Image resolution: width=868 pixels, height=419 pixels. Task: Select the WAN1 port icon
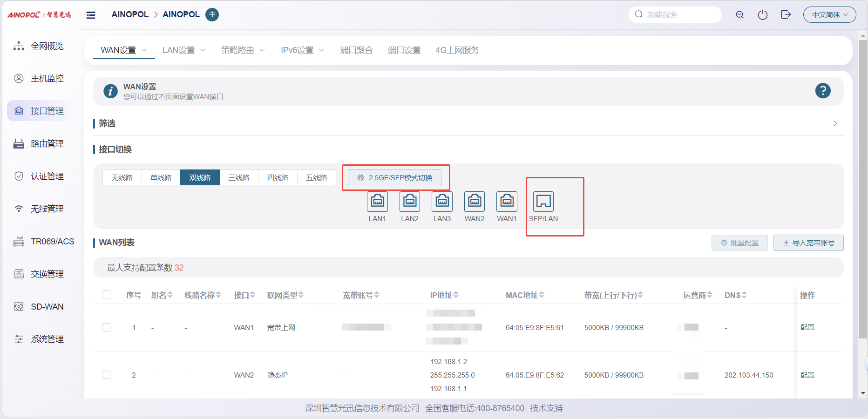[x=507, y=202]
